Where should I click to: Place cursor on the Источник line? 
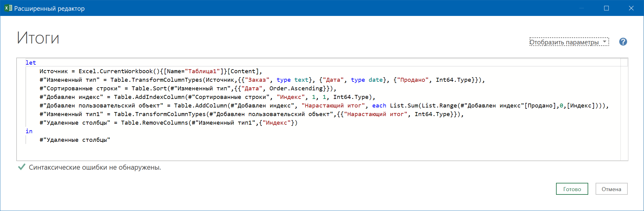[x=151, y=71]
